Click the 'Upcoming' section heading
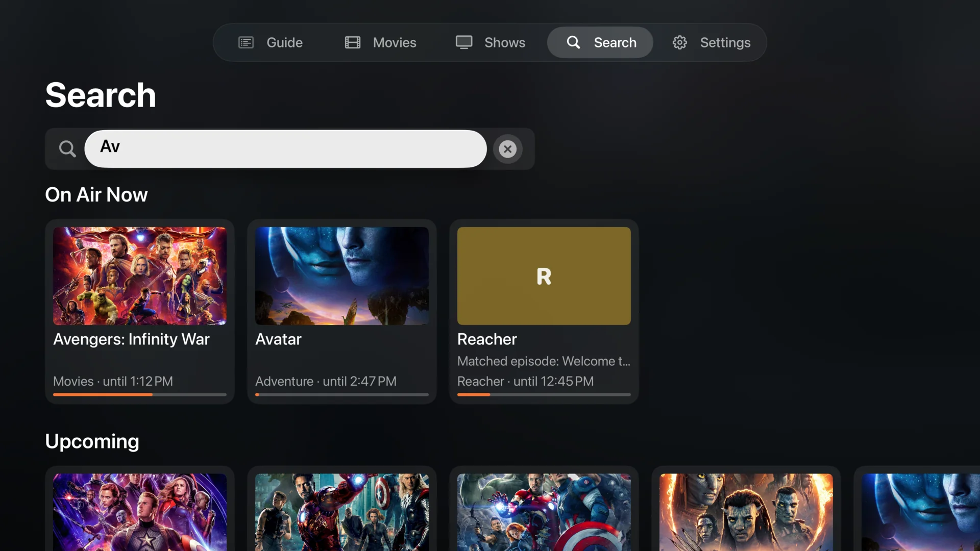980x551 pixels. 92,442
